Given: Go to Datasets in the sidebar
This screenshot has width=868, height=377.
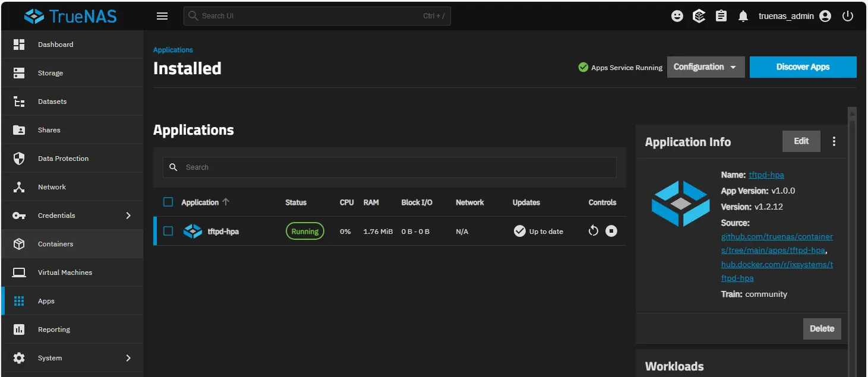Looking at the screenshot, I should point(52,102).
